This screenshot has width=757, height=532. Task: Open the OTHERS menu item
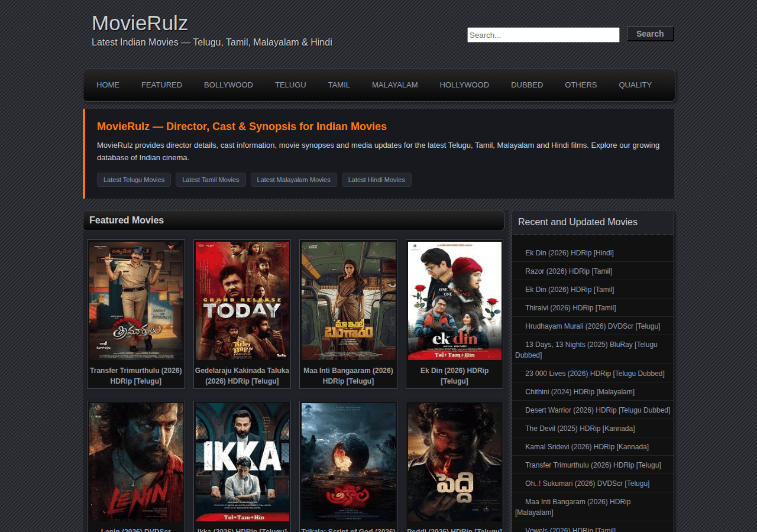pyautogui.click(x=581, y=85)
